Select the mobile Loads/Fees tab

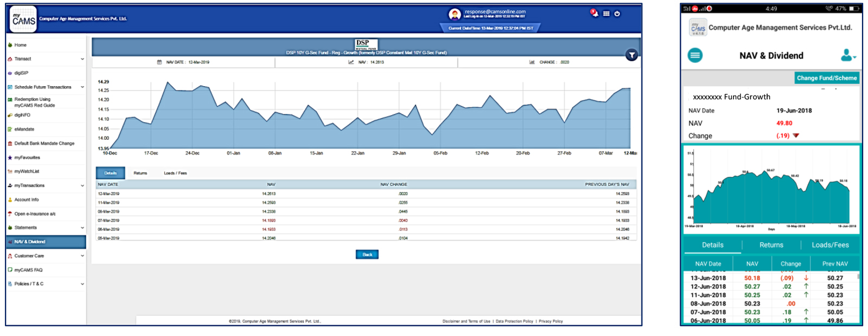(x=830, y=245)
